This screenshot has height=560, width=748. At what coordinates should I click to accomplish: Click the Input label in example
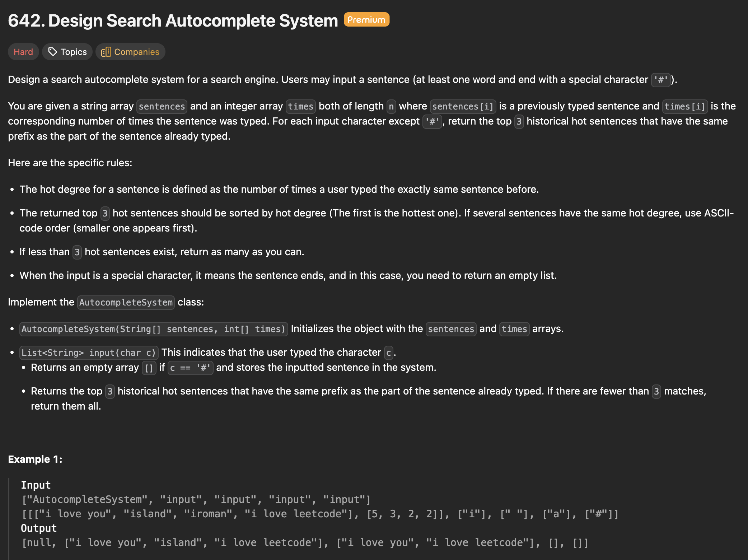point(36,485)
